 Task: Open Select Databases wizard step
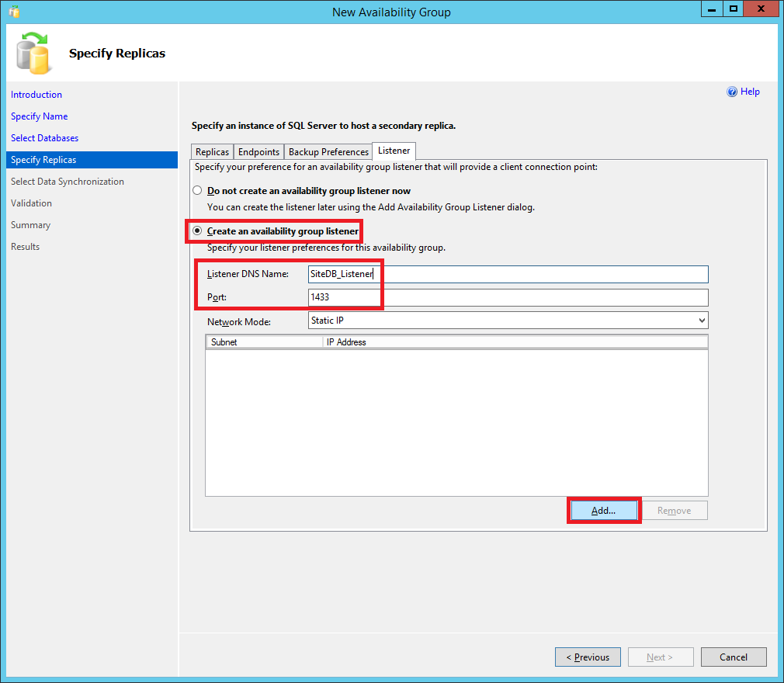coord(44,138)
